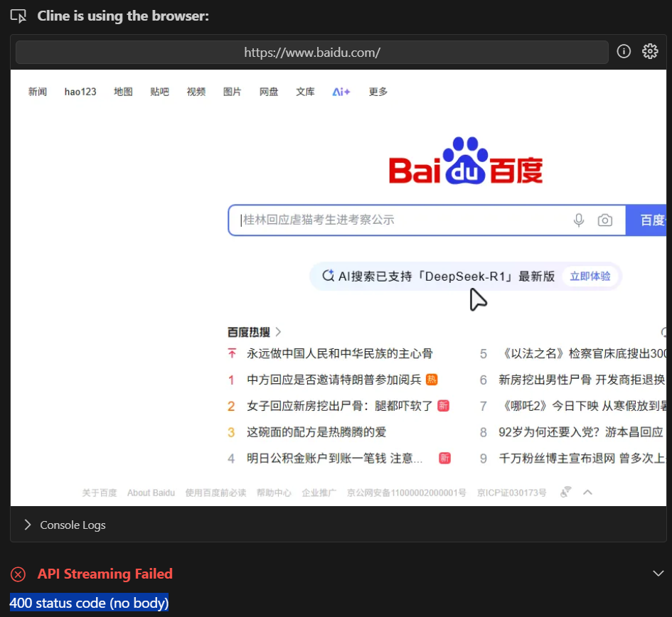This screenshot has height=617, width=672.
Task: Open hot search 92岁为何还要入党
Action: click(x=581, y=432)
